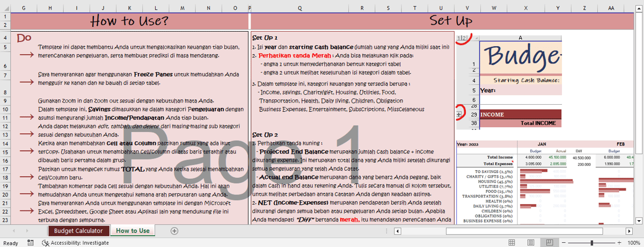Viewport: 644px width, 247px height.
Task: Select row 22 header
Action: click(x=5, y=212)
